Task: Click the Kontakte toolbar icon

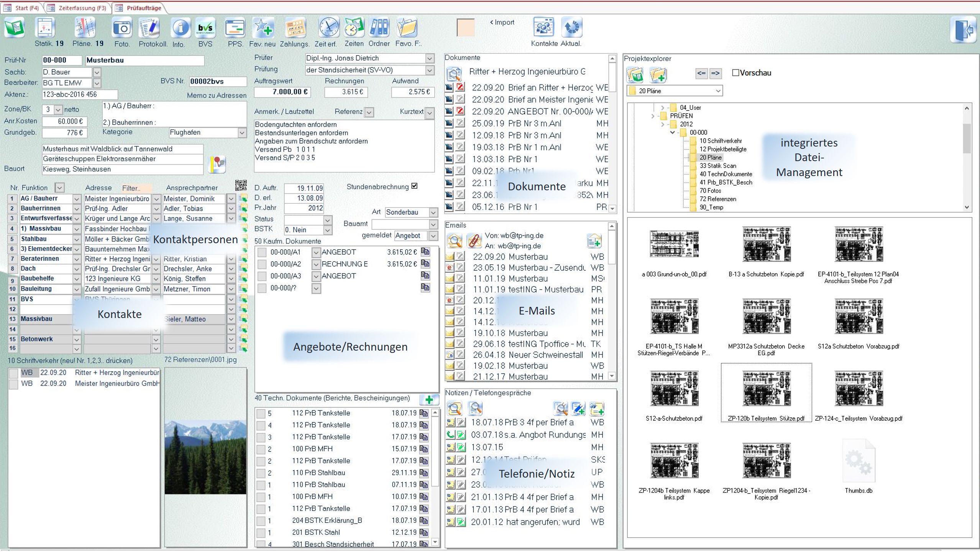Action: coord(543,28)
